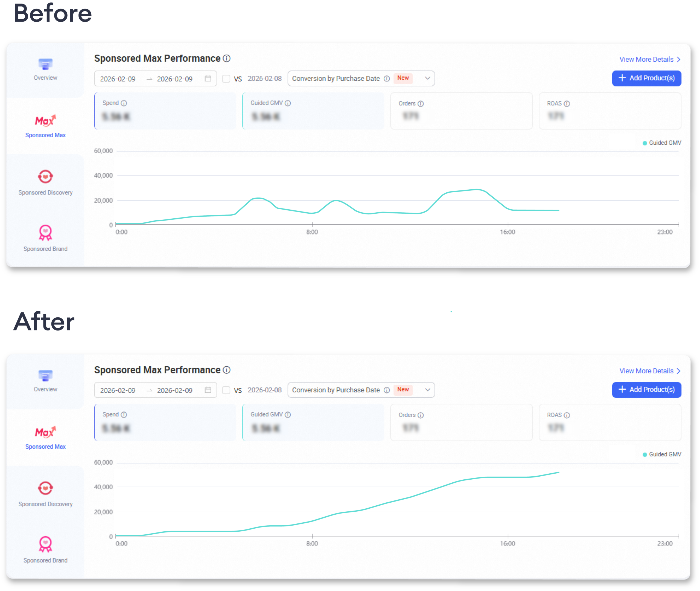Click Sponsored Max logo in After sidebar
Screen dimensions: 700x591
(x=45, y=432)
